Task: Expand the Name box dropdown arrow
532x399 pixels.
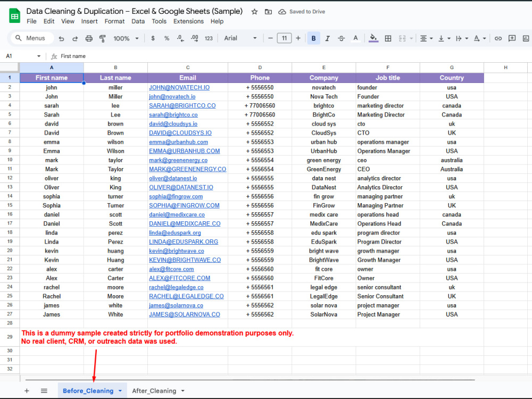Action: (x=39, y=56)
